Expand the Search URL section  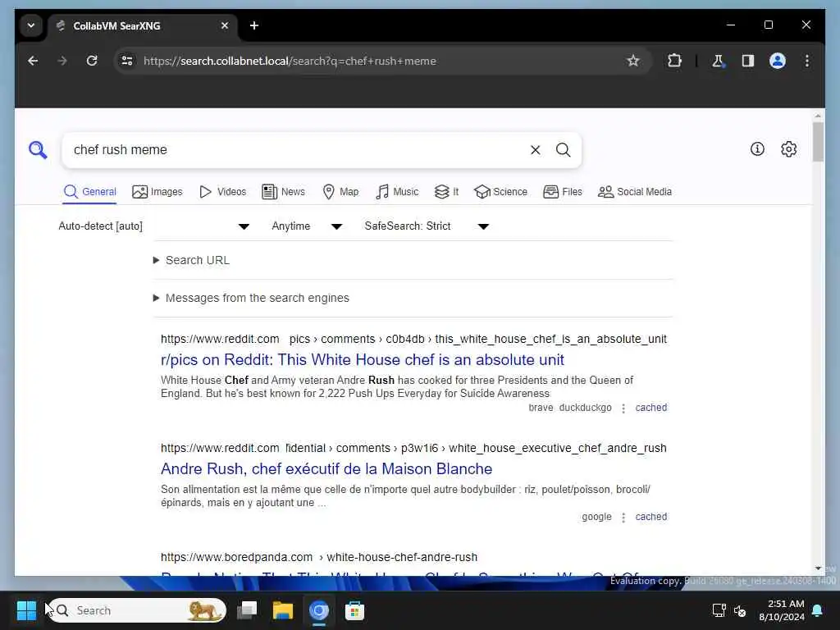(x=192, y=260)
